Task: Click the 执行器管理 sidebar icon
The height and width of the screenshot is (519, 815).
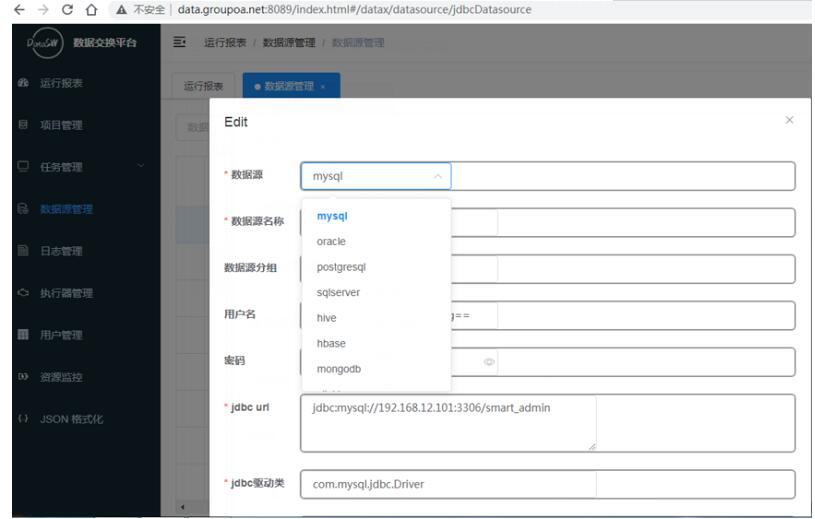Action: click(x=23, y=292)
